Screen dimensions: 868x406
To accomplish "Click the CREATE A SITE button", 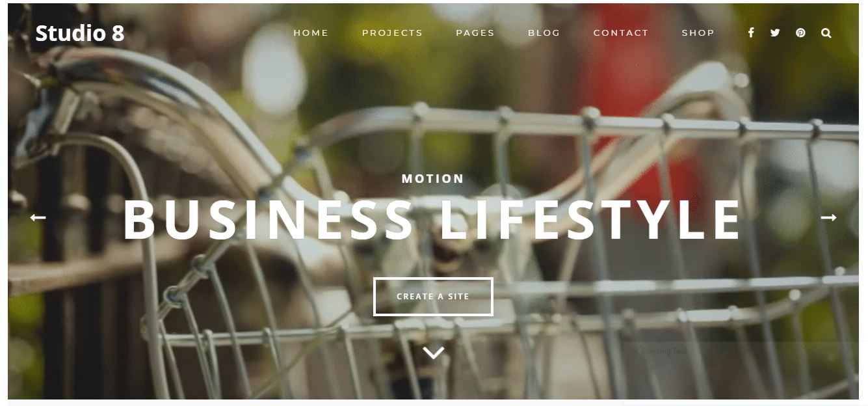I will tap(433, 297).
